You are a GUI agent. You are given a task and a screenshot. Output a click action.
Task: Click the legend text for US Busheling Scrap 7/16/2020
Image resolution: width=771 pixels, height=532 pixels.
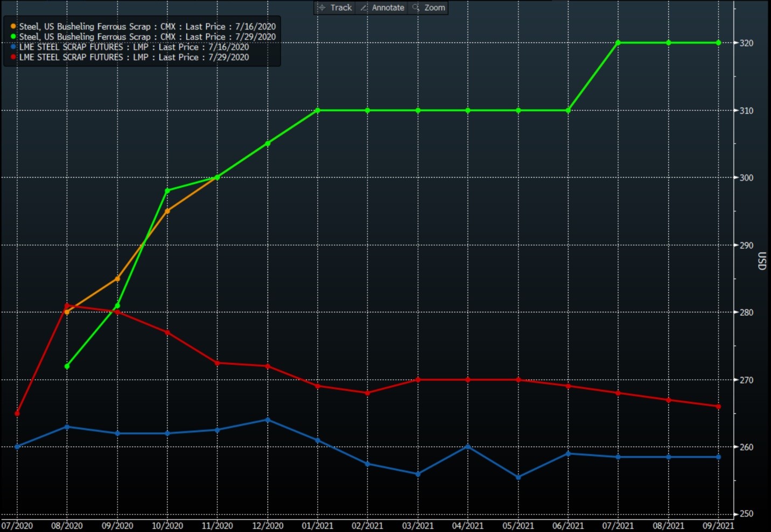[147, 26]
